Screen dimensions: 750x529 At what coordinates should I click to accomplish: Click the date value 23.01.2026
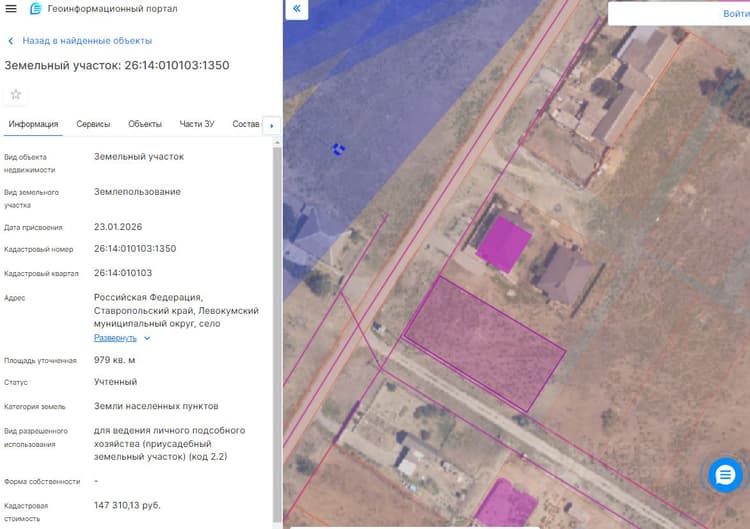click(x=118, y=227)
